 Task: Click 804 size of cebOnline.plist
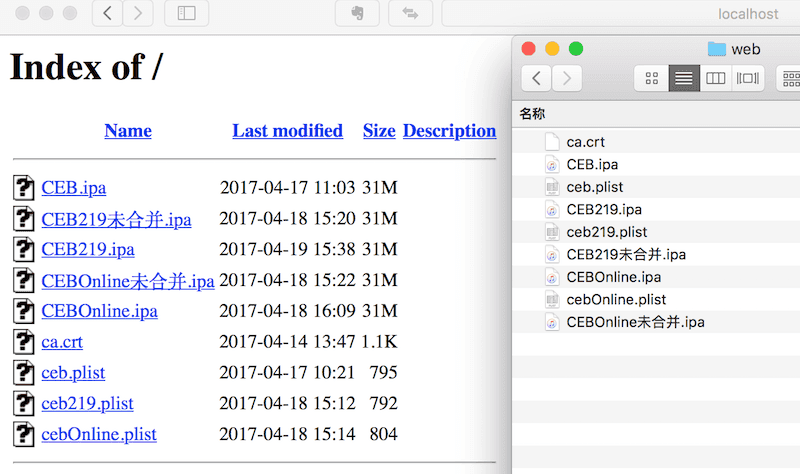tap(383, 434)
